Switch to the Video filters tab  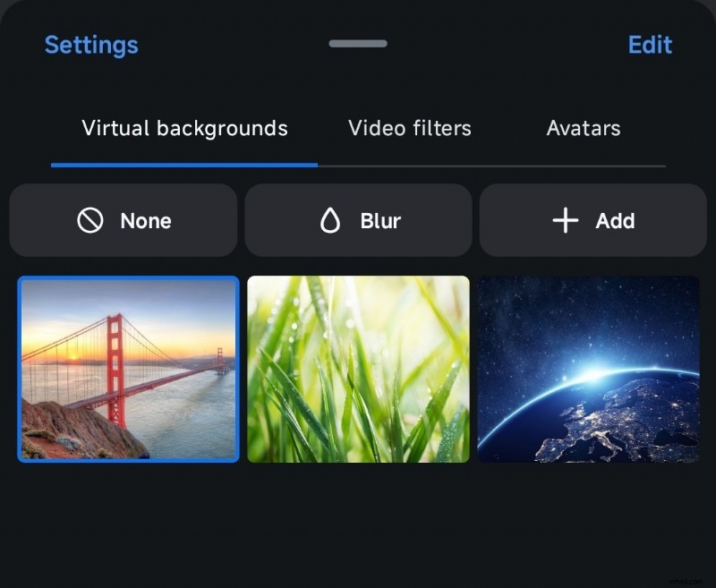[x=409, y=128]
